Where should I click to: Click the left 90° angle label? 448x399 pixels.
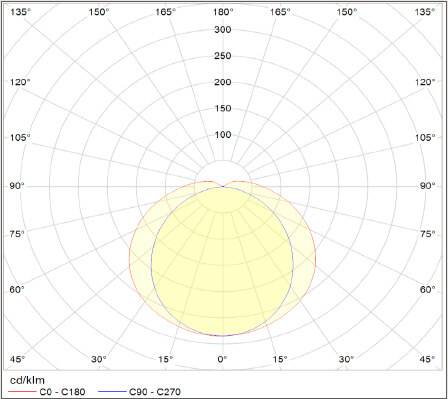pos(17,186)
